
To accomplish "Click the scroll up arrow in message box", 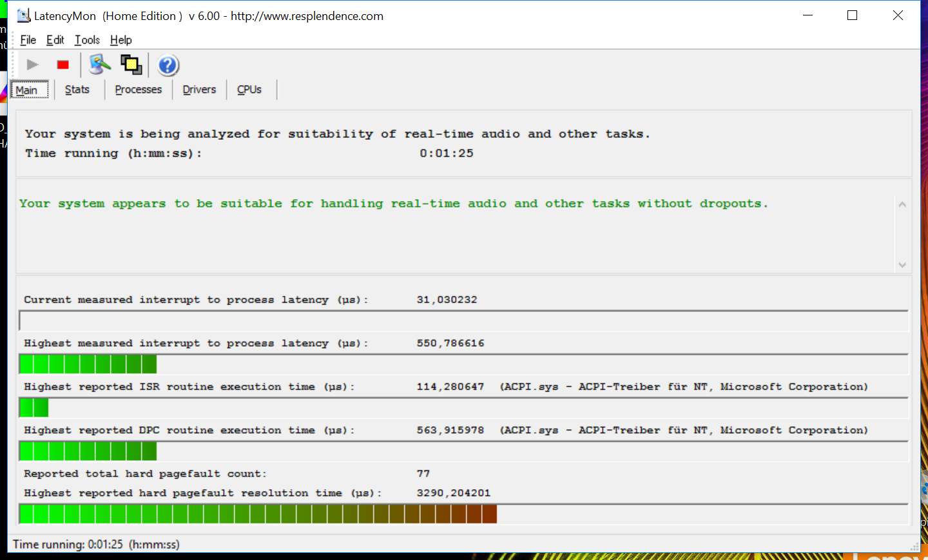I will tap(902, 204).
